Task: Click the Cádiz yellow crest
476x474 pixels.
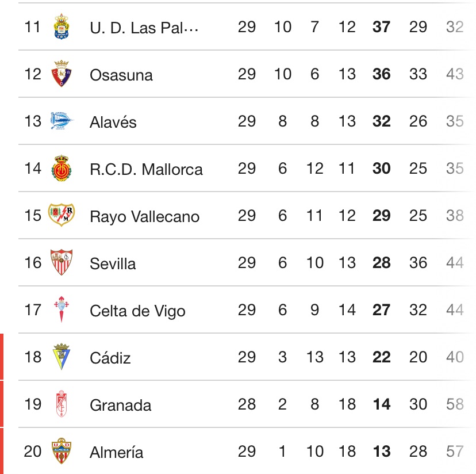Action: click(x=61, y=357)
